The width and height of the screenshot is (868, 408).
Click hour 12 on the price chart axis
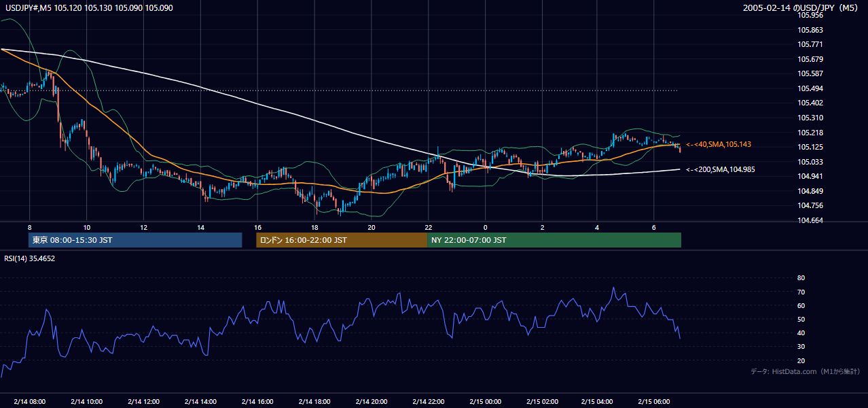point(143,226)
